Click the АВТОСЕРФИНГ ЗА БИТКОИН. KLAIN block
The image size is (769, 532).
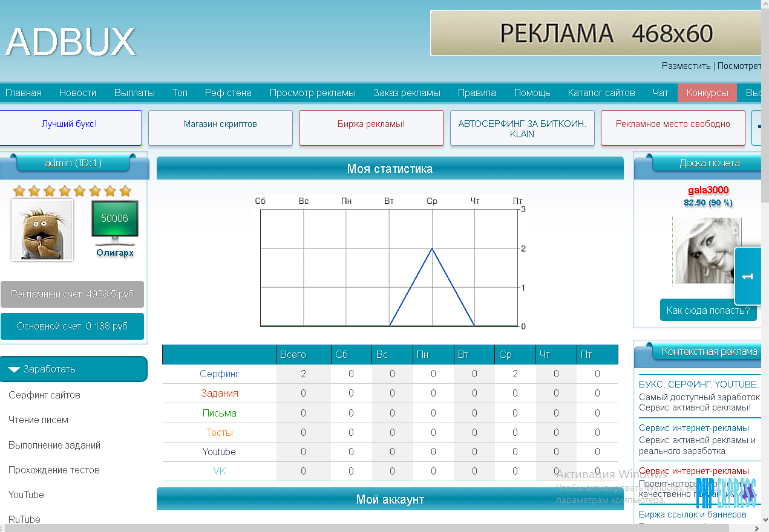point(522,128)
